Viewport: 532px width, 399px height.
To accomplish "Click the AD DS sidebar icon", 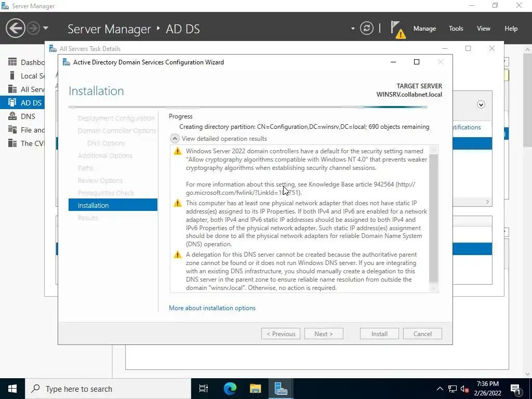I will tap(12, 102).
